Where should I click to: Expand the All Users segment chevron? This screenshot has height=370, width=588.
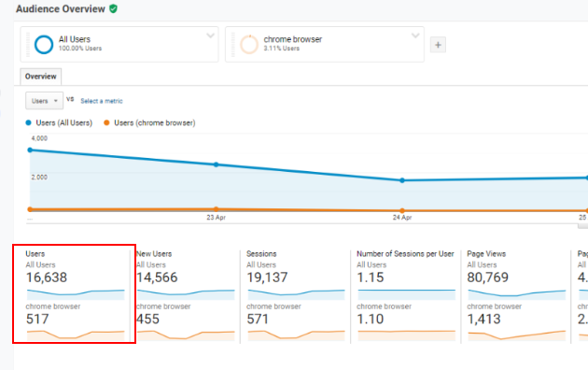(210, 36)
